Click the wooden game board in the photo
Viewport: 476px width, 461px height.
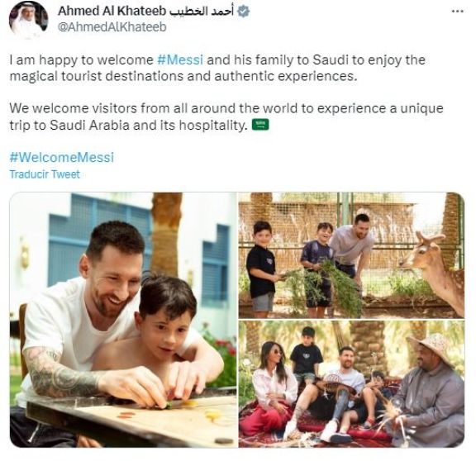[x=134, y=421]
